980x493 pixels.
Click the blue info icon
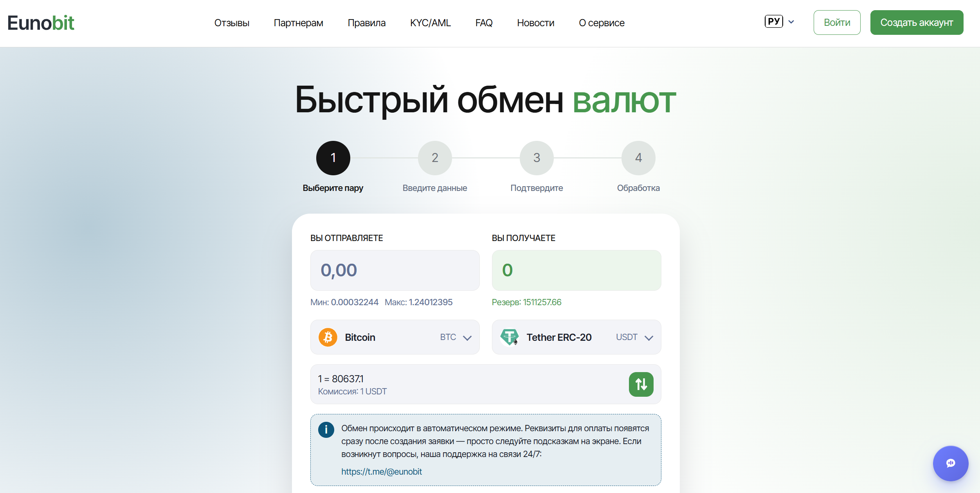tap(326, 430)
